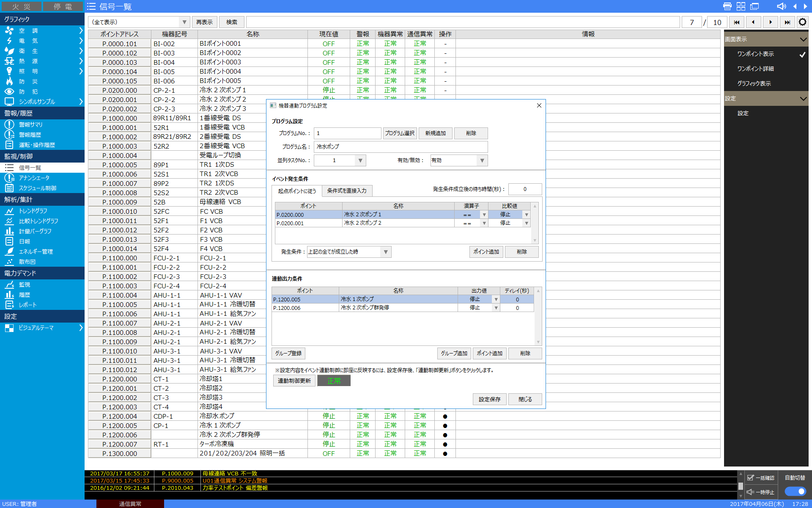Screen dimensions: 812x508
Task: Click the プログラム名 input field
Action: click(401, 146)
